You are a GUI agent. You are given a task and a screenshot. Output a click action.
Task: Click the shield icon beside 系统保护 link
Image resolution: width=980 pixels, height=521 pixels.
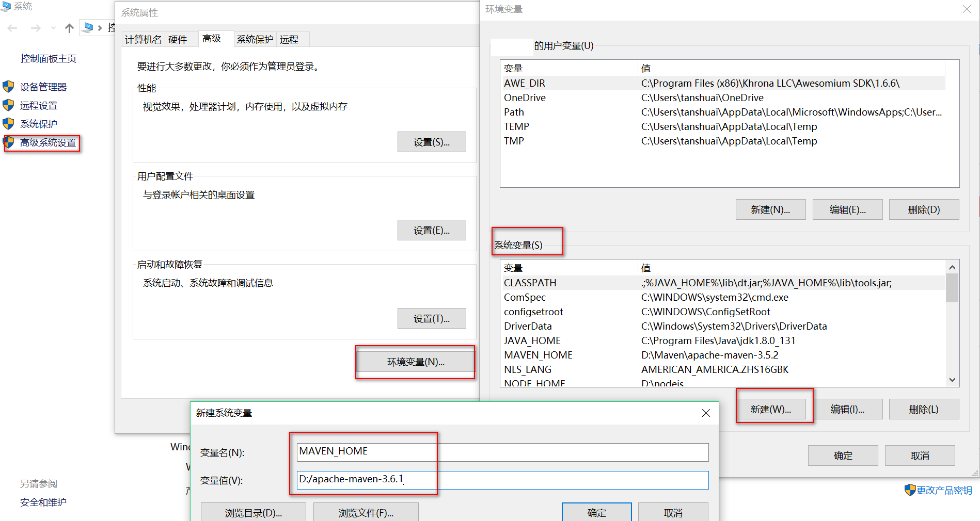tap(8, 124)
